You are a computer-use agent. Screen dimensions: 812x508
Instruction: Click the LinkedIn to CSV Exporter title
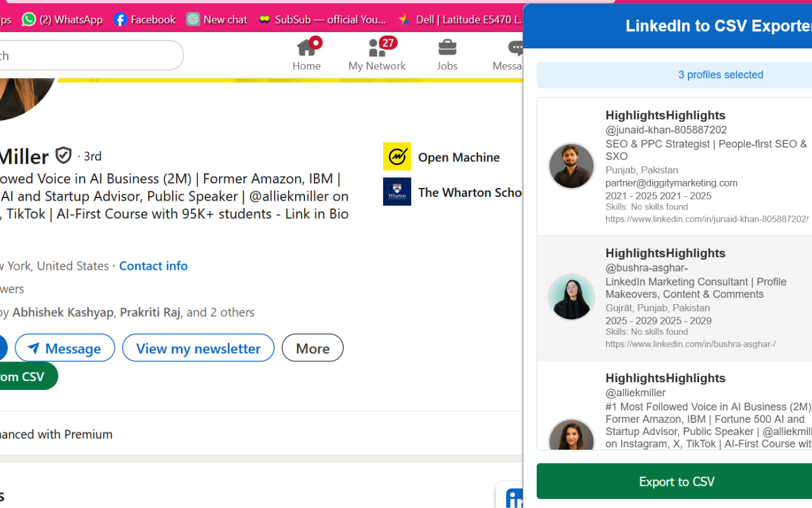click(719, 26)
